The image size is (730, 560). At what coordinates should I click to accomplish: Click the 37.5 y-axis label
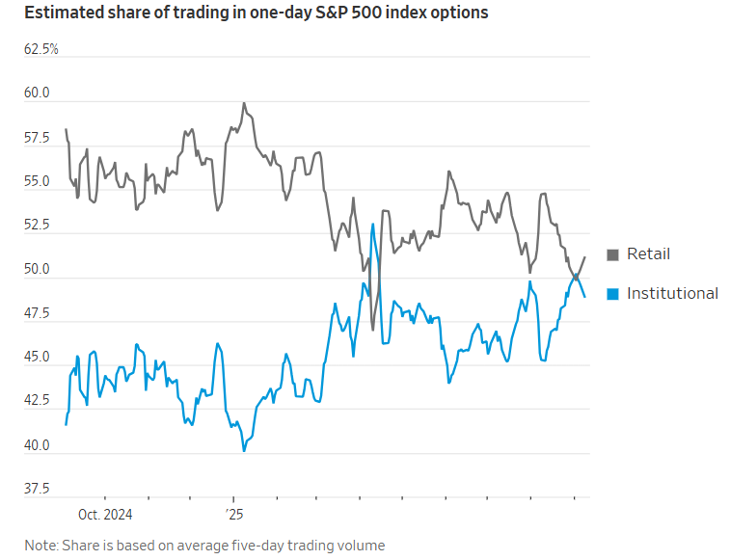point(37,489)
